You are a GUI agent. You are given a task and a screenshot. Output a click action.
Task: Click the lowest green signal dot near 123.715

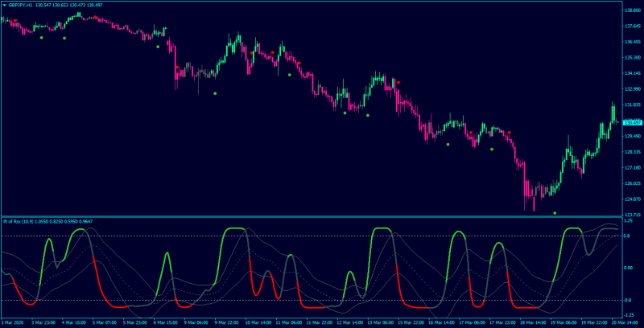555,213
